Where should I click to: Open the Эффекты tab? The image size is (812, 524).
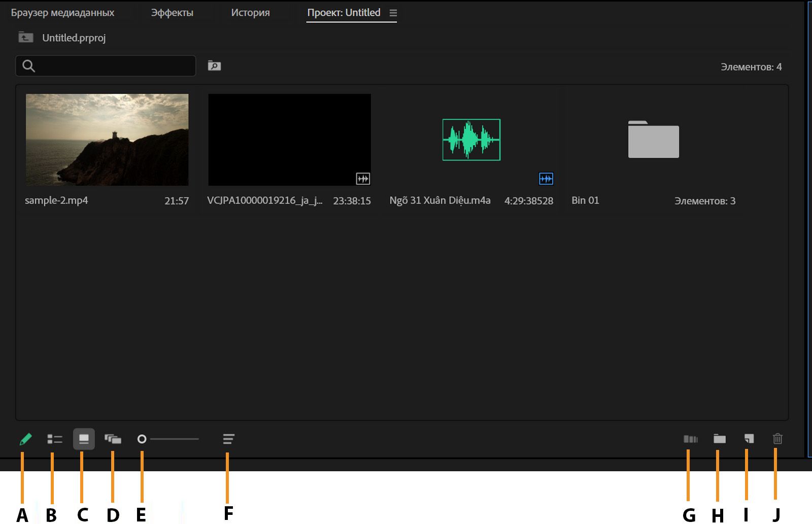[x=172, y=13]
